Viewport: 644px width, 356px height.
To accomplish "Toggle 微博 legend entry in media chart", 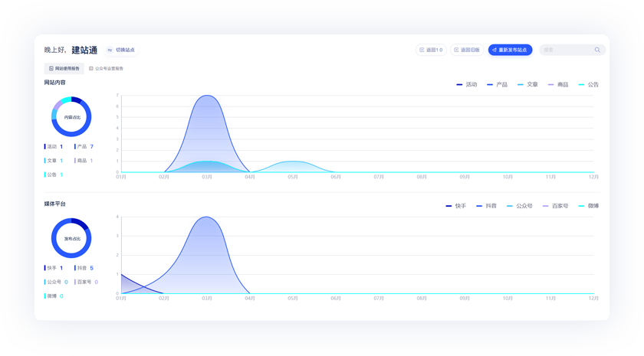I will (x=589, y=206).
